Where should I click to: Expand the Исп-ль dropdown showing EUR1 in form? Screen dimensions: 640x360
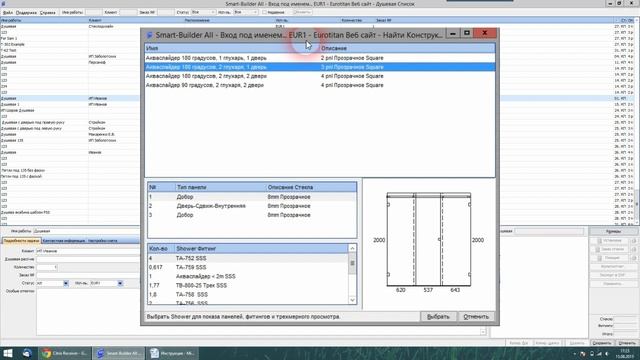pyautogui.click(x=120, y=283)
